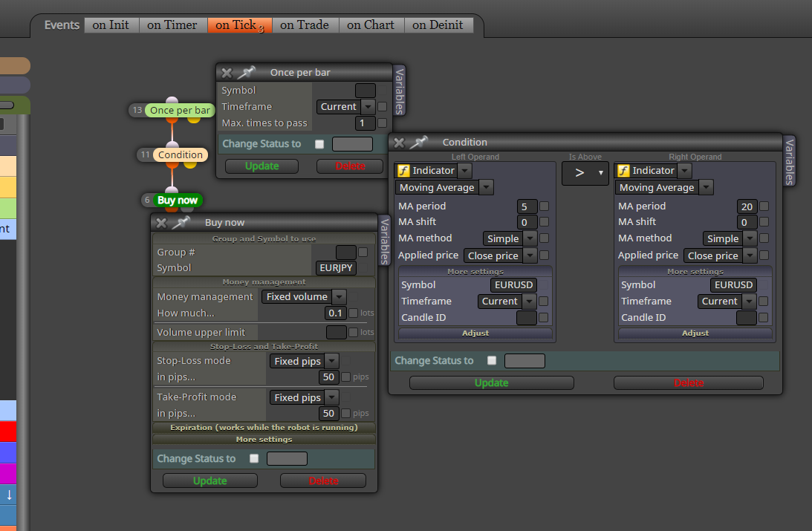The image size is (812, 531).
Task: Expand left operand Adjust section
Action: [475, 333]
